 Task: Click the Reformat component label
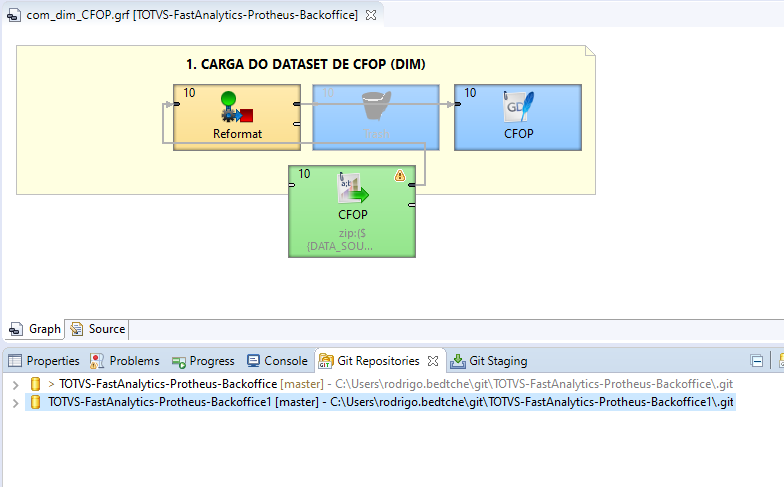coord(238,134)
